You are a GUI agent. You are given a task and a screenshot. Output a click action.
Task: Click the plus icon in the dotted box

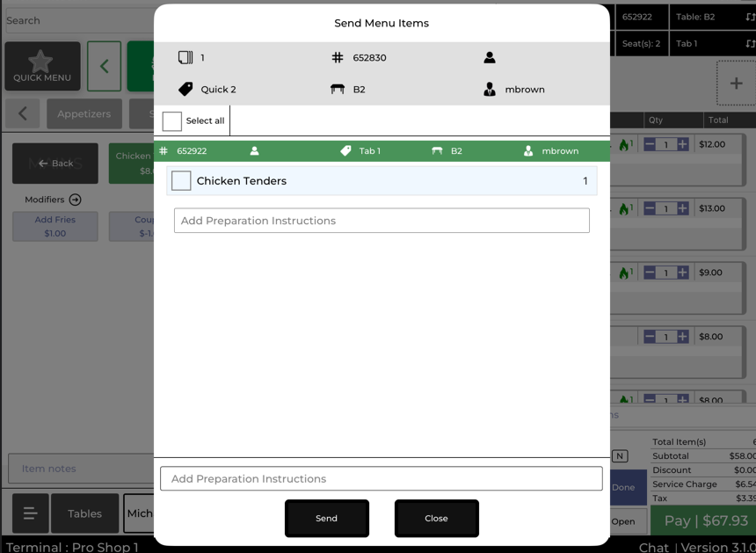(736, 84)
